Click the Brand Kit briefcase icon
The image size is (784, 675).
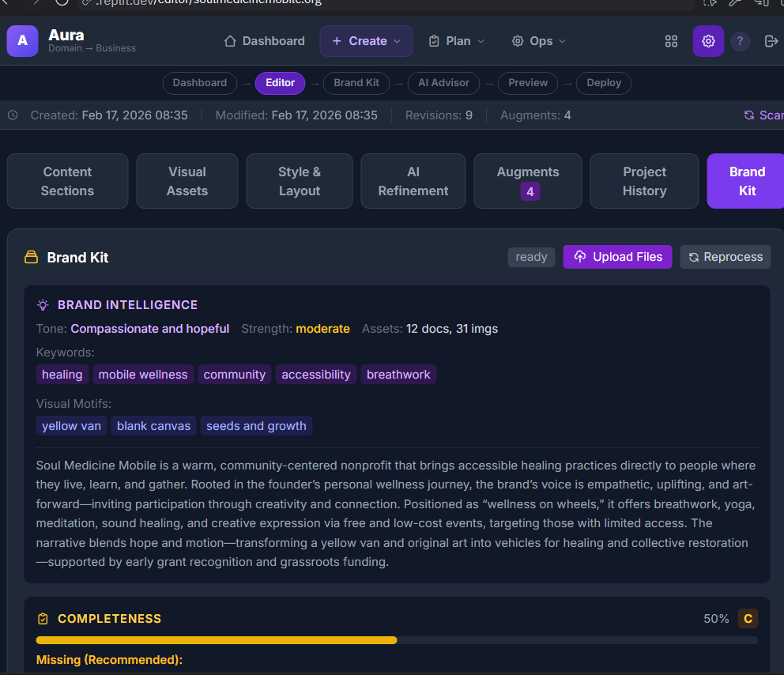(x=31, y=258)
